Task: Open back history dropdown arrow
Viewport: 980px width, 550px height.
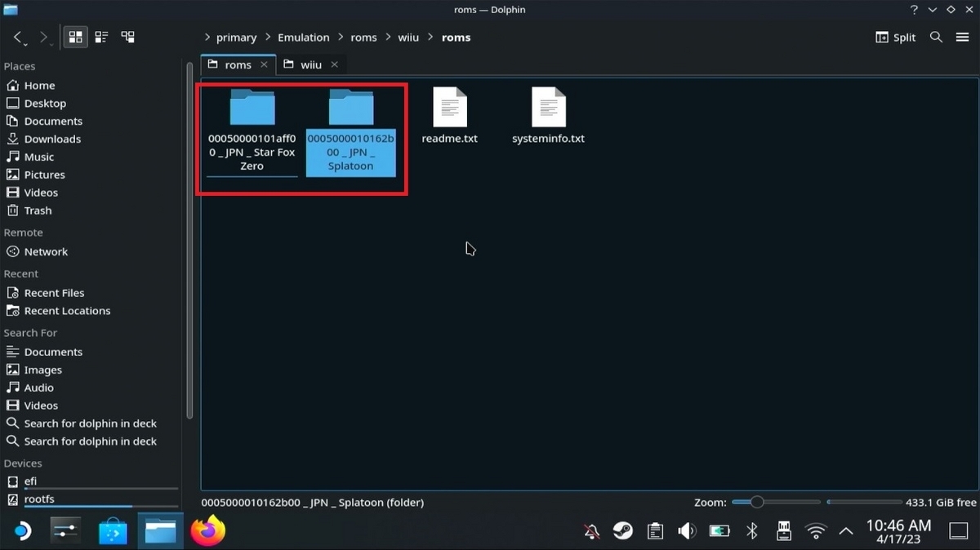Action: pyautogui.click(x=26, y=42)
